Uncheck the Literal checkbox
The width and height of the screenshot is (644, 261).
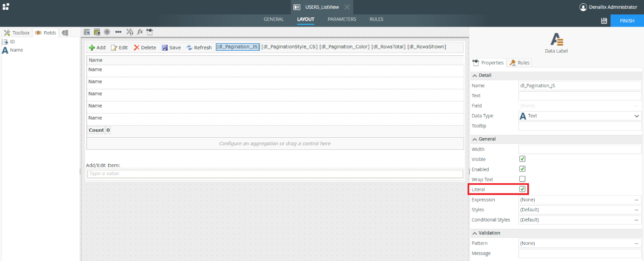[522, 189]
